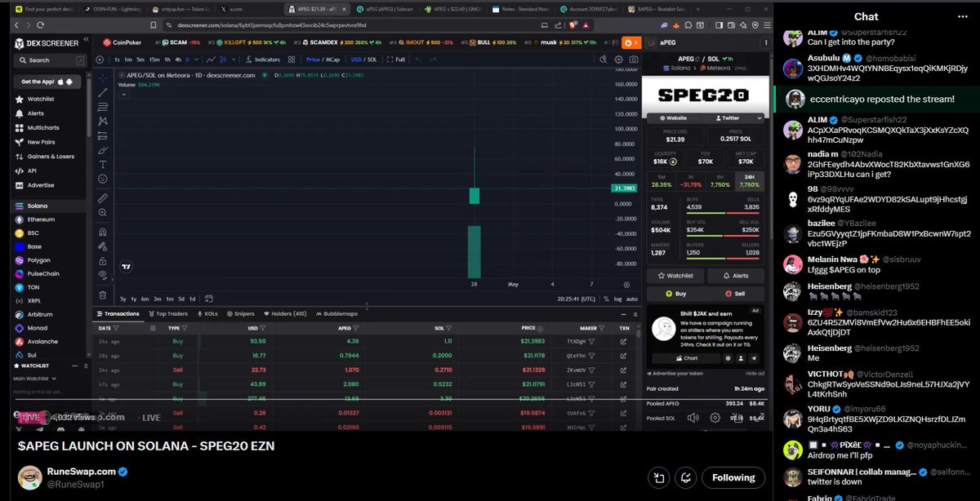Select the emoji sticker tool
This screenshot has width=980, height=501.
102,178
